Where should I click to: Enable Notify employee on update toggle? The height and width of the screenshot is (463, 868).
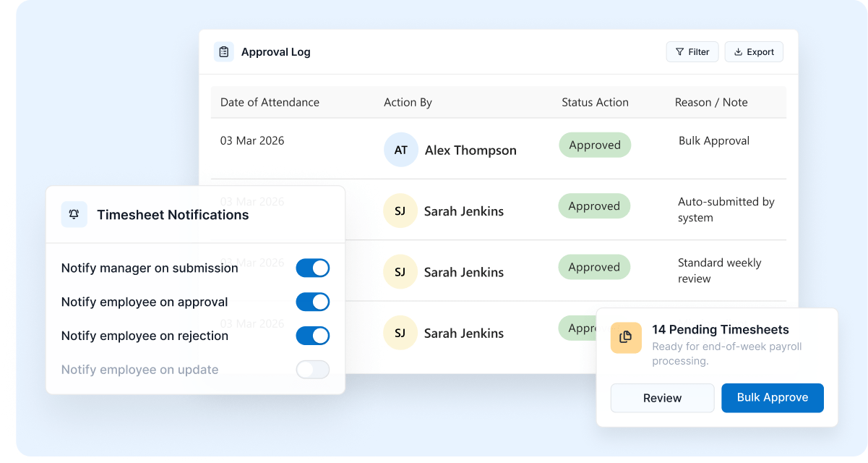click(x=312, y=370)
